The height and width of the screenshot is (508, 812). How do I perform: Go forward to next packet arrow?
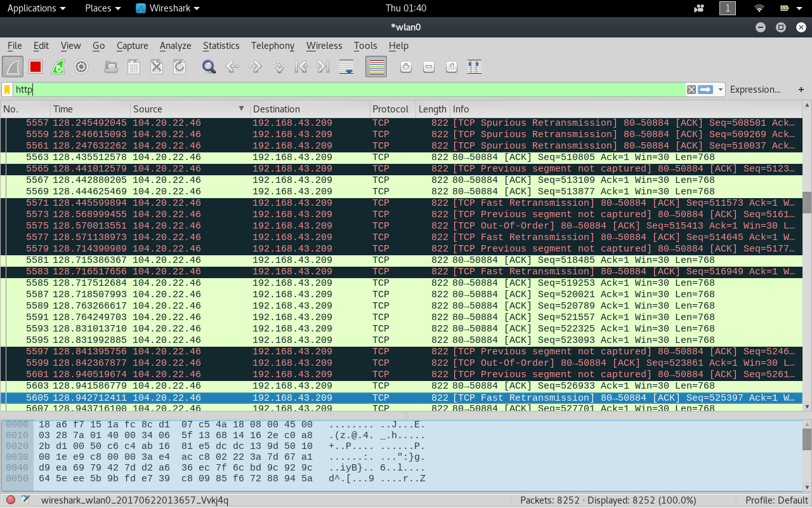coord(255,67)
